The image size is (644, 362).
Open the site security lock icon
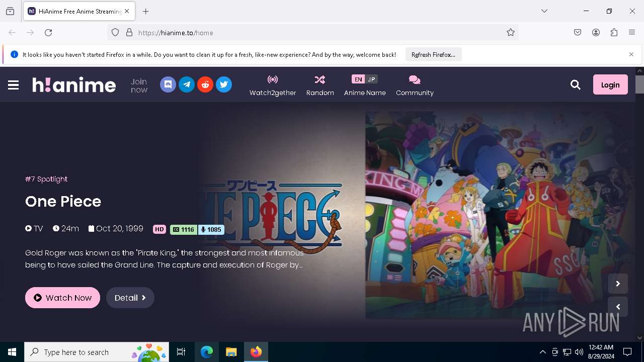pyautogui.click(x=129, y=33)
